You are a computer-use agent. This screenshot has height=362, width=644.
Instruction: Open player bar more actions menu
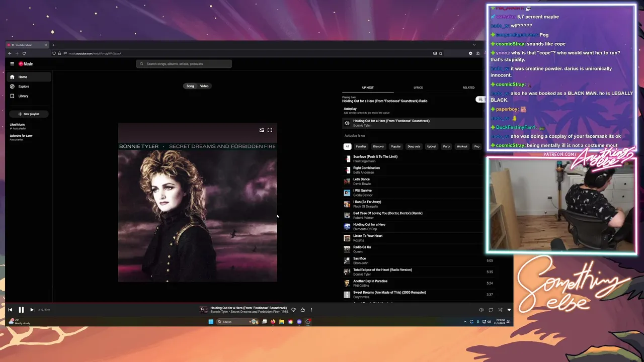[311, 310]
